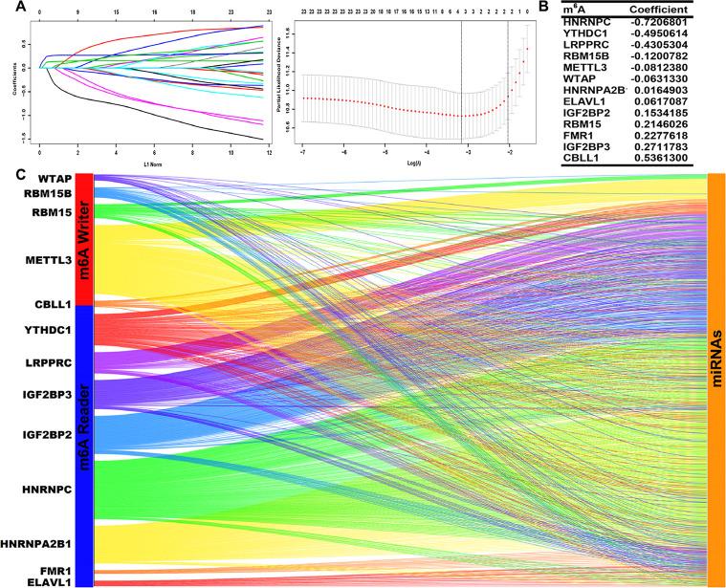Click coefficient value -0.4305304

(x=659, y=45)
